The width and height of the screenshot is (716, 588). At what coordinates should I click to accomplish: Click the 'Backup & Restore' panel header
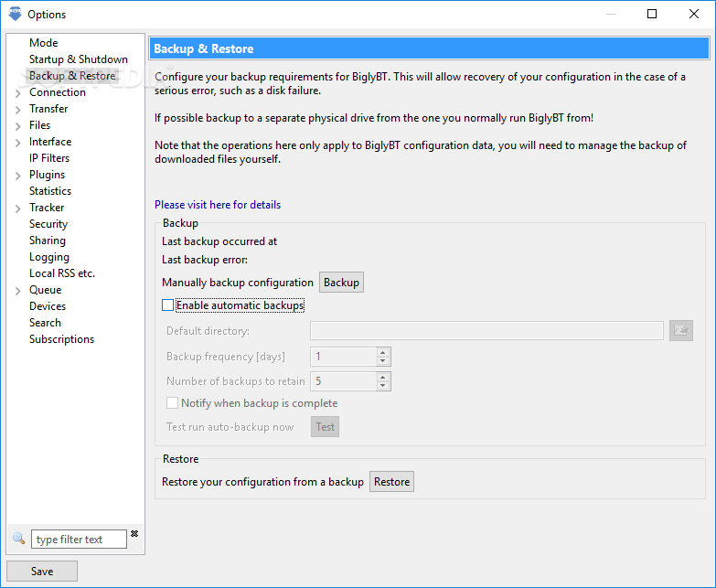429,48
